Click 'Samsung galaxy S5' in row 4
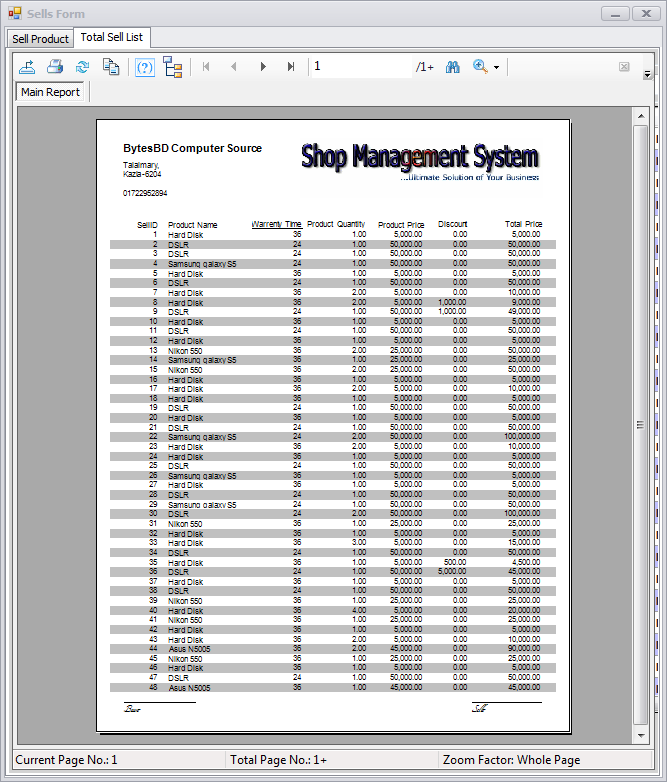Viewport: 667px width, 782px height. coord(202,264)
